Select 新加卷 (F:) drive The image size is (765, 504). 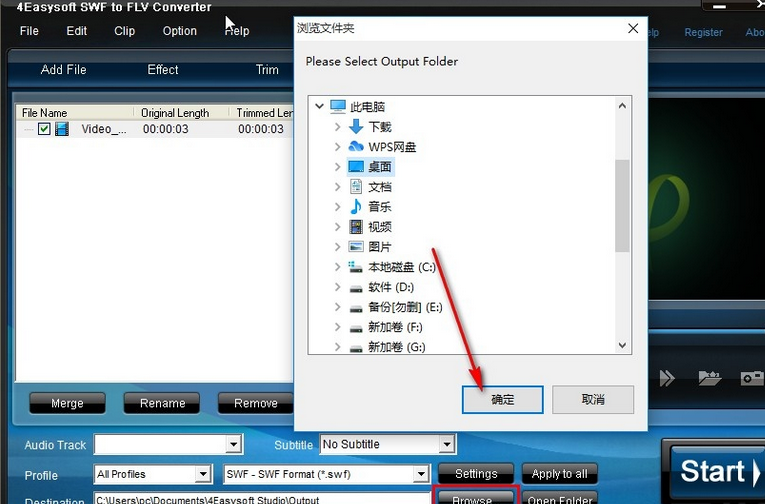click(395, 327)
